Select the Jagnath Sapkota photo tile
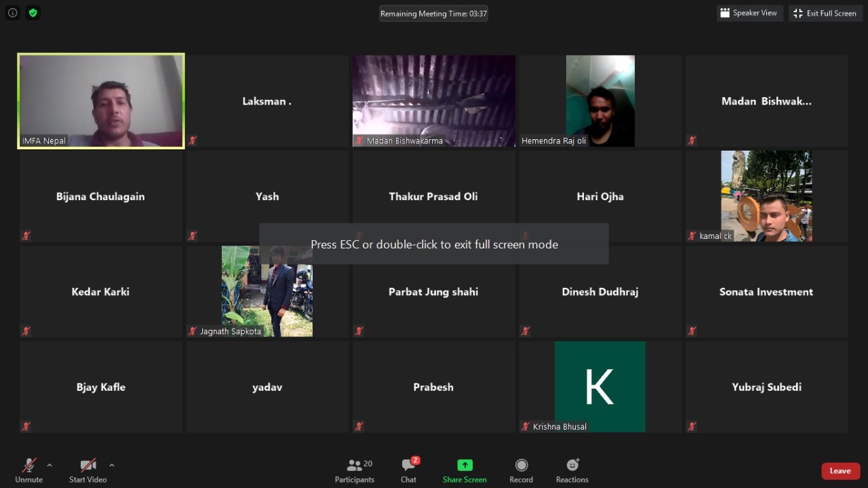 (267, 291)
